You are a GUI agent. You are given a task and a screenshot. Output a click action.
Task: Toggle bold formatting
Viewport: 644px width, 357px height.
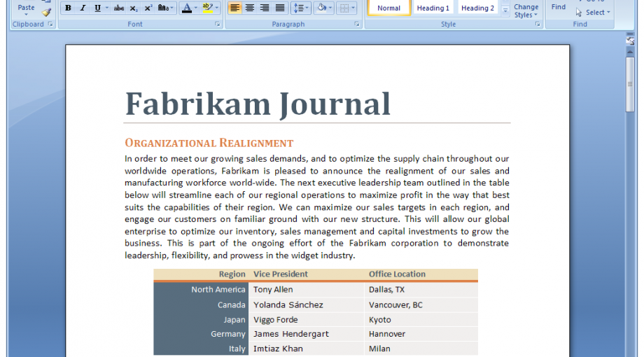pyautogui.click(x=68, y=8)
